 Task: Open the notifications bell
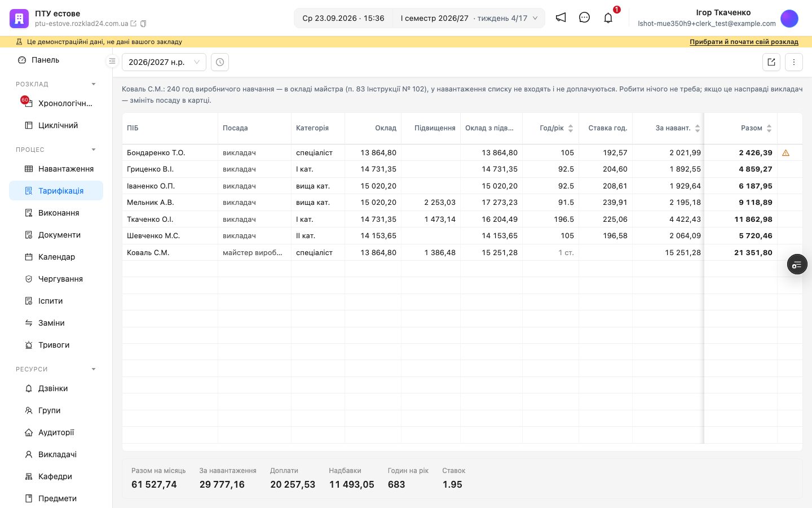(608, 18)
